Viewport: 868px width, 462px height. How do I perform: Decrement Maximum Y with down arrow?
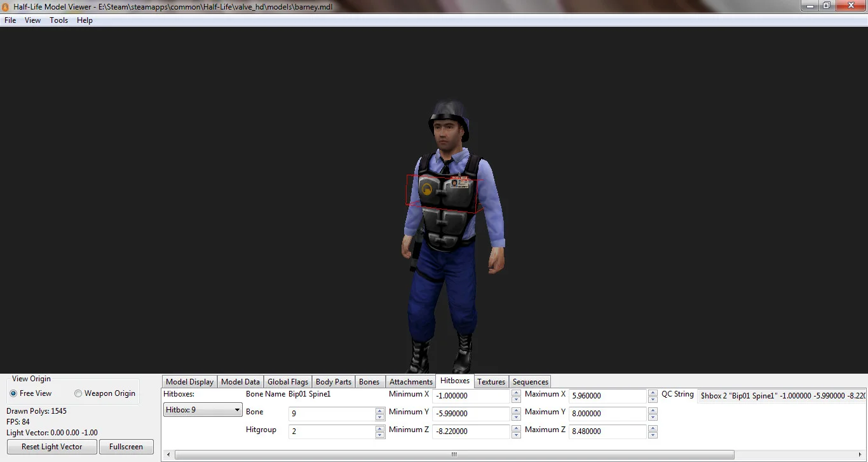click(x=653, y=417)
